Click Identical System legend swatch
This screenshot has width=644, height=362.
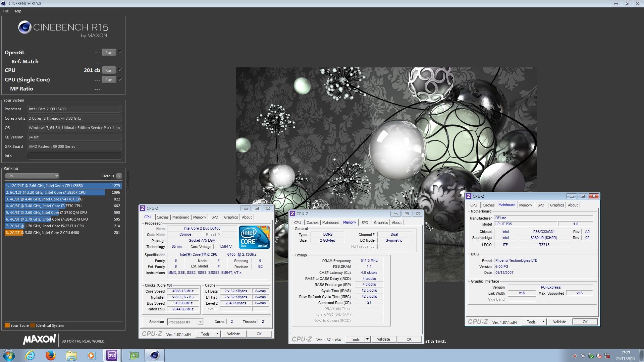[x=33, y=325]
